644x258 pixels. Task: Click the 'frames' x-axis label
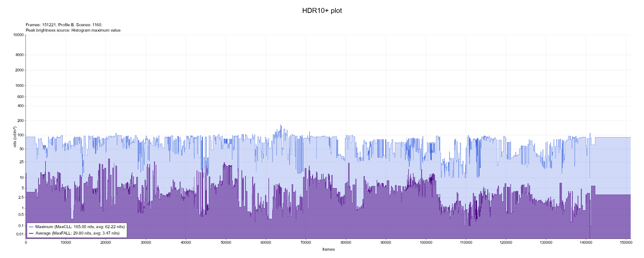[328, 249]
